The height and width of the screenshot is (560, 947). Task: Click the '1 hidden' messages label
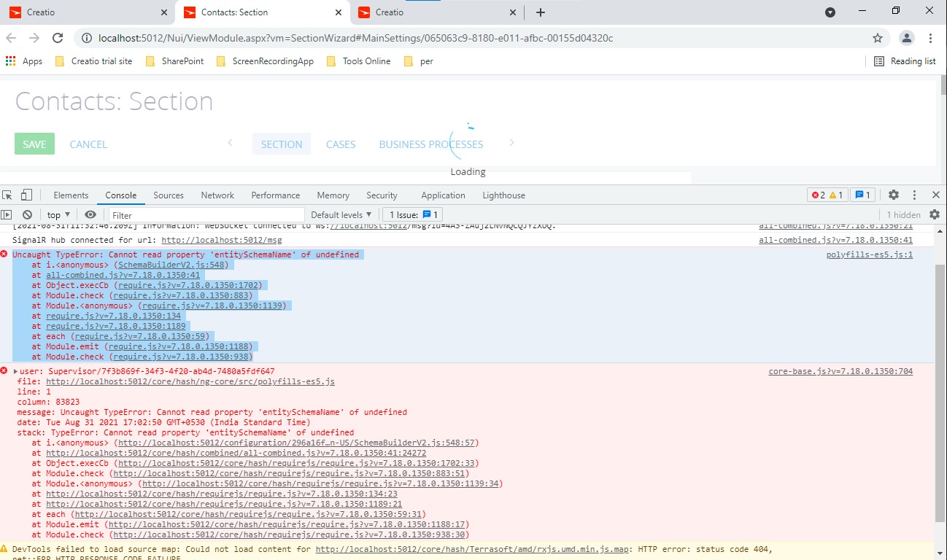[x=903, y=214]
